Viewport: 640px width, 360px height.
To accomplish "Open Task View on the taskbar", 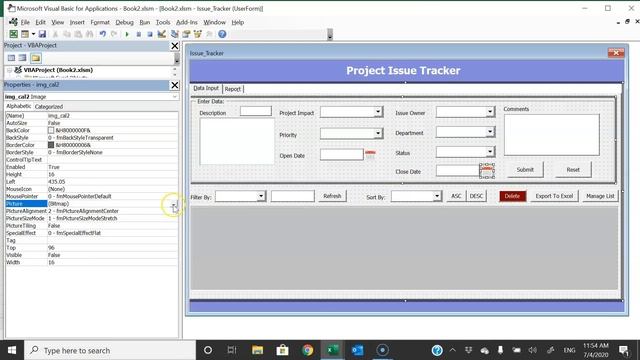I will (x=232, y=350).
